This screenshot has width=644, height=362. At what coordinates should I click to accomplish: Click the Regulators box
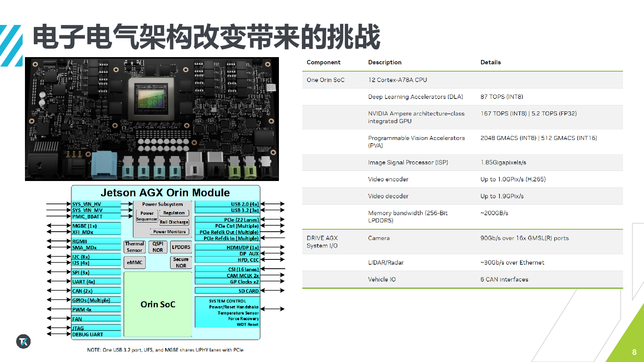click(x=174, y=213)
